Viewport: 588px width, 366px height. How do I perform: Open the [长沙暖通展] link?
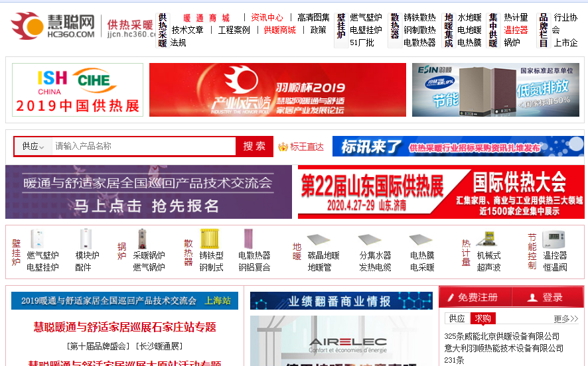160,346
